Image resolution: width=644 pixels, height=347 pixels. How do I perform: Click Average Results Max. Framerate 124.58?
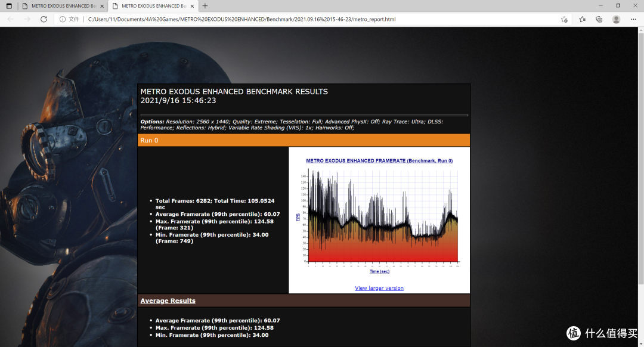[x=215, y=328]
